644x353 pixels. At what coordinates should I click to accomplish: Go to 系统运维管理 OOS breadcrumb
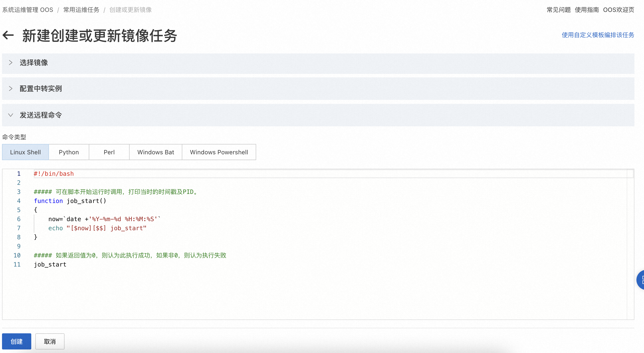[x=28, y=10]
